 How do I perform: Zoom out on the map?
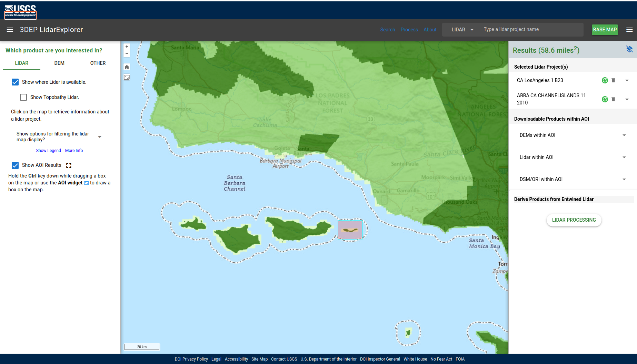tap(127, 54)
